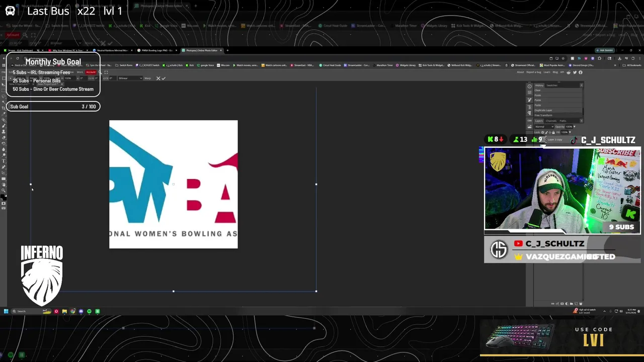Open the Brush panel icon in side strip
This screenshot has width=644, height=362.
click(529, 100)
